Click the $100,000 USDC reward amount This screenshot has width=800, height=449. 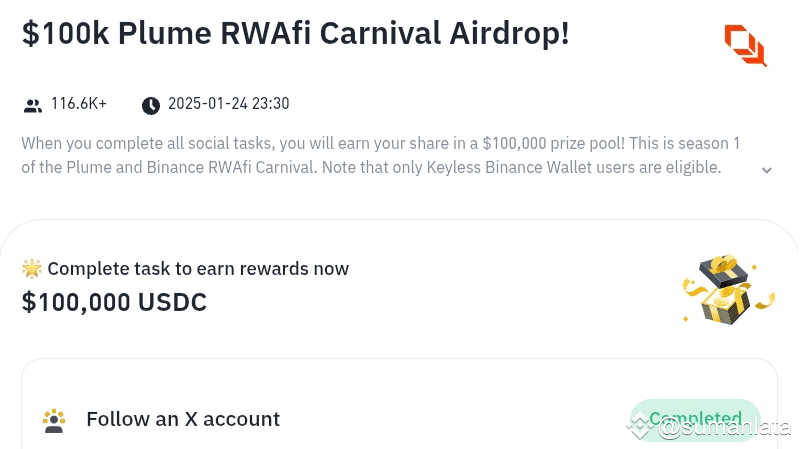[x=114, y=301]
